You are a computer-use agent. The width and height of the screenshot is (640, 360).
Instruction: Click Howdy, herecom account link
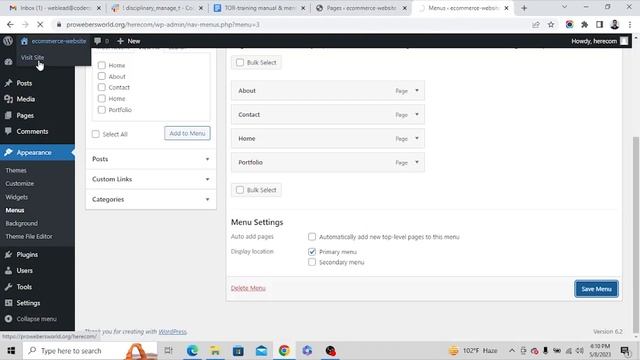coord(599,41)
